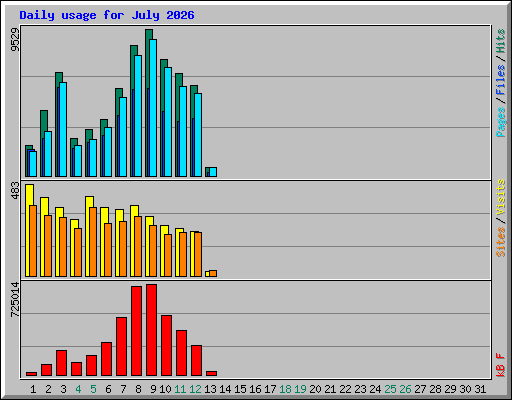Click day label '31' on the x-axis
Image resolution: width=512 pixels, height=400 pixels.
pos(480,389)
